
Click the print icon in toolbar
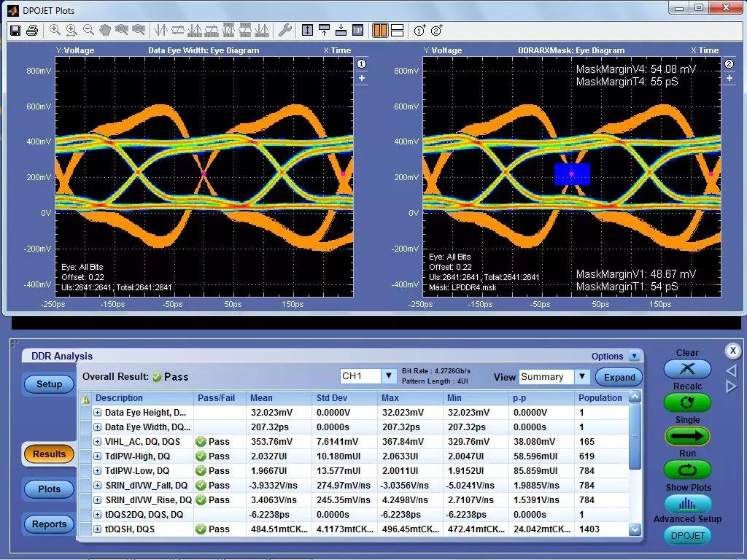pyautogui.click(x=32, y=31)
